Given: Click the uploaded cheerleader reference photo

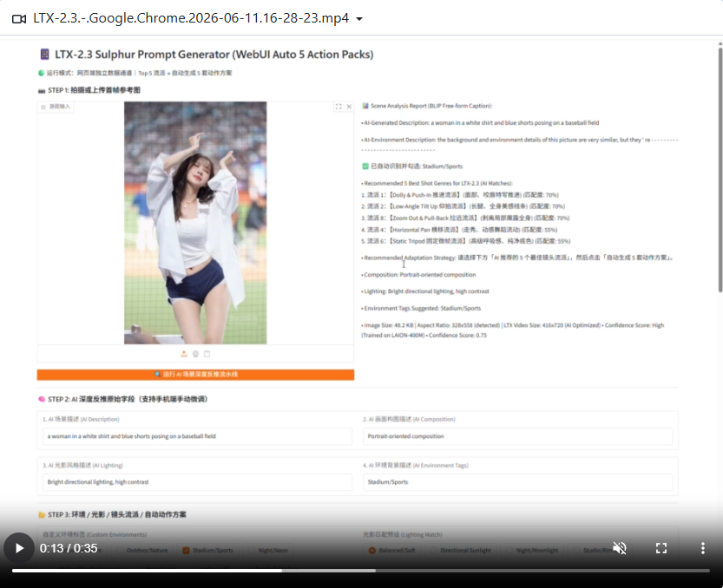Looking at the screenshot, I should [x=195, y=223].
